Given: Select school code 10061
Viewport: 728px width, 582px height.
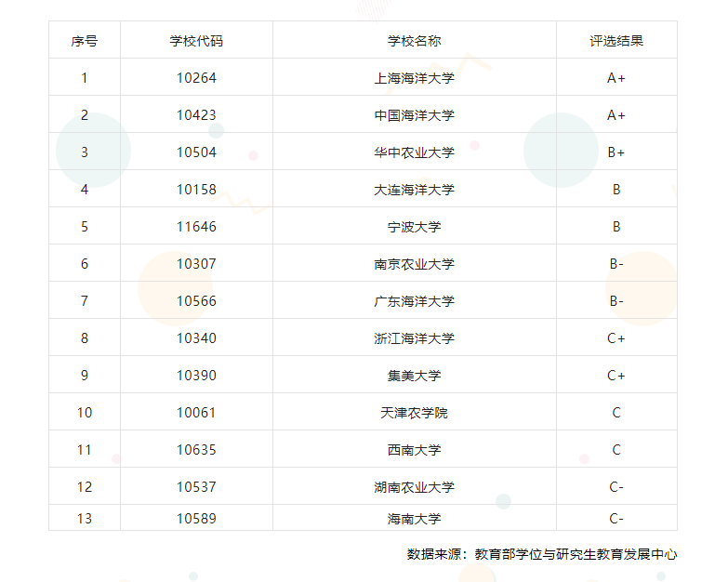Looking at the screenshot, I should pyautogui.click(x=196, y=412).
